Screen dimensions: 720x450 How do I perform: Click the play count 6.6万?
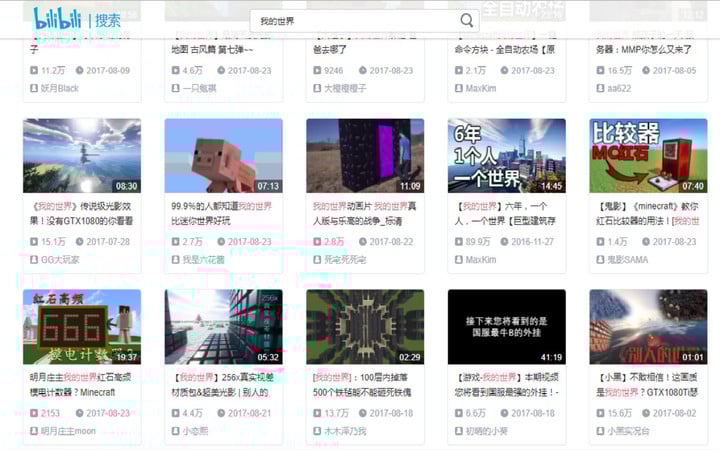coord(475,413)
